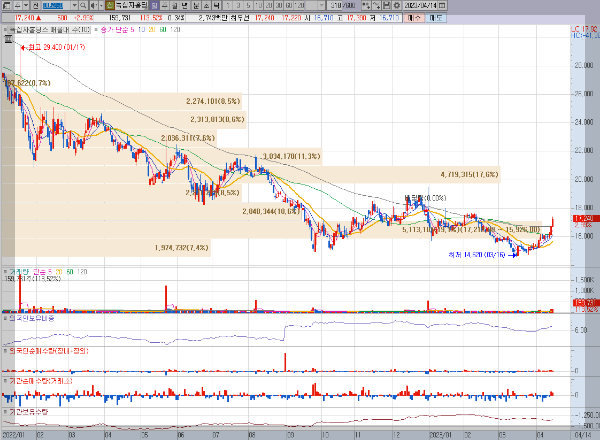Image resolution: width=600 pixels, height=440 pixels.
Task: Click the 외국인순매수량 indicator label
Action: point(49,351)
